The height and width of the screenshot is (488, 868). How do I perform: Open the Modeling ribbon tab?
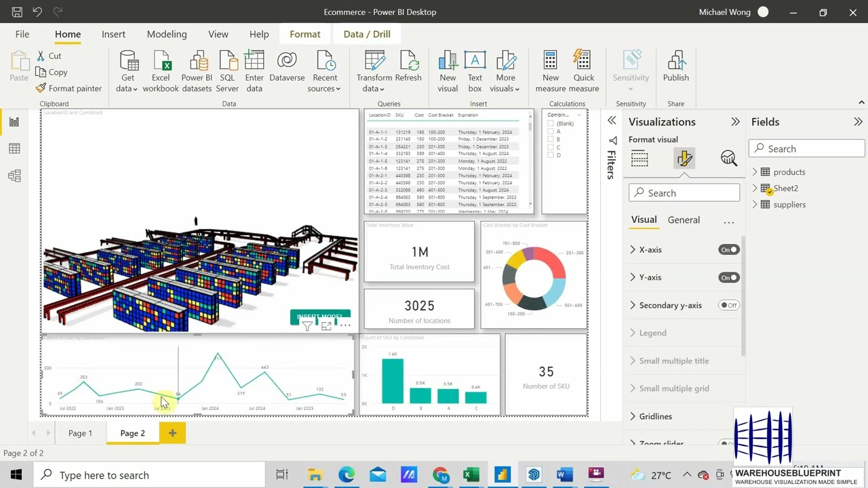[x=167, y=34]
